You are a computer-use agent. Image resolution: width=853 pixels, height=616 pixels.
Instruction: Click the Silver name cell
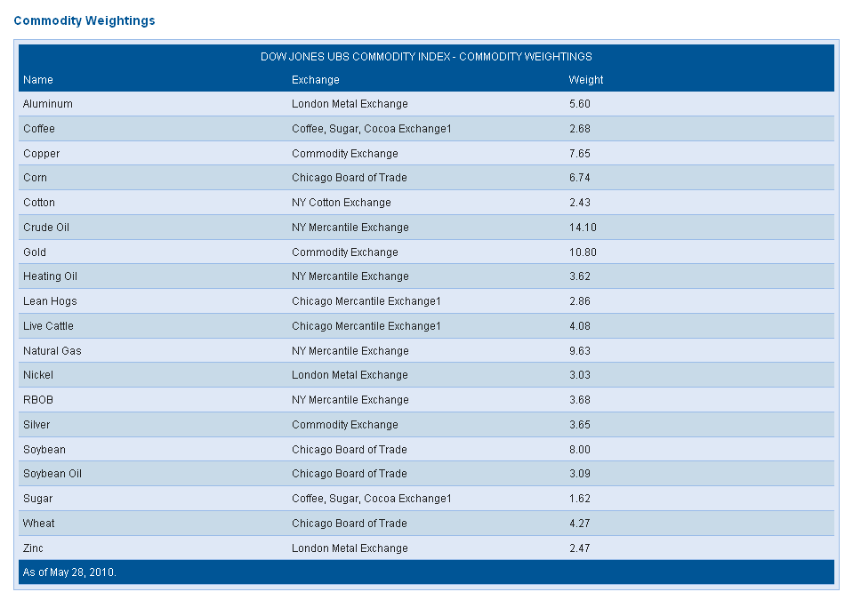(36, 425)
